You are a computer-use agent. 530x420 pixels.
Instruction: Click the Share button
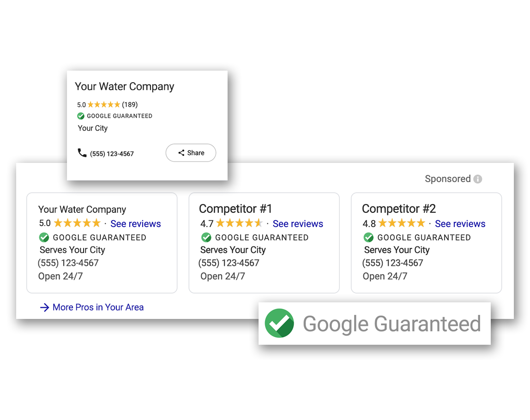191,153
